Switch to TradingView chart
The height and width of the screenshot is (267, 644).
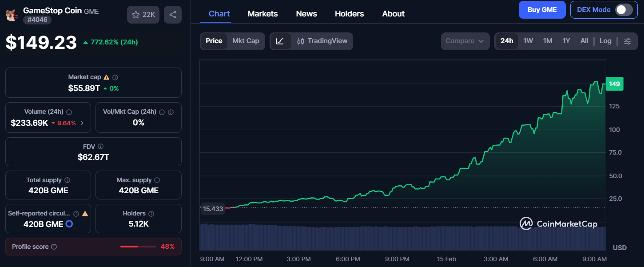(322, 41)
